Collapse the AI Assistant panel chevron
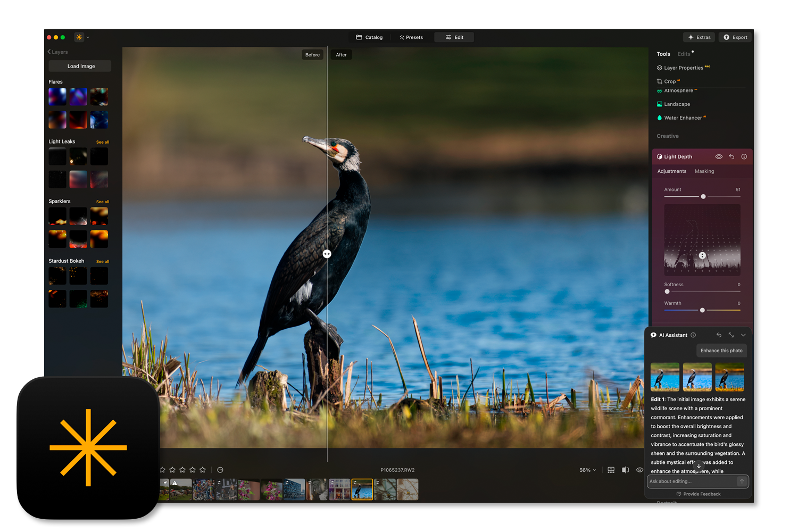Image resolution: width=798 pixels, height=532 pixels. pos(743,335)
